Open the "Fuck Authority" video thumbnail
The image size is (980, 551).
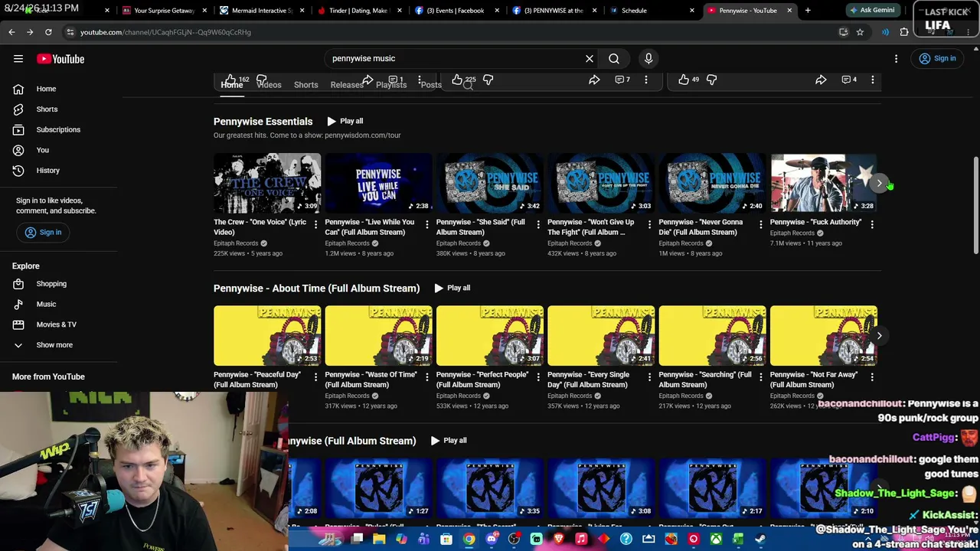[823, 183]
